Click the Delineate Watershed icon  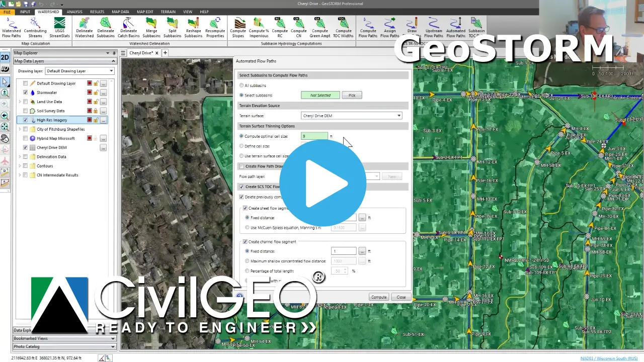coord(84,27)
